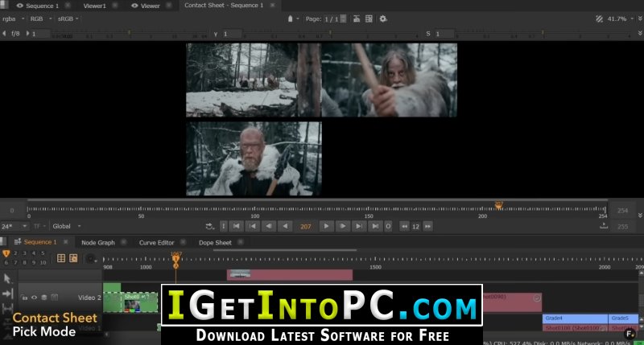Click the timeline grid view icon
The height and width of the screenshot is (345, 644).
point(61,257)
